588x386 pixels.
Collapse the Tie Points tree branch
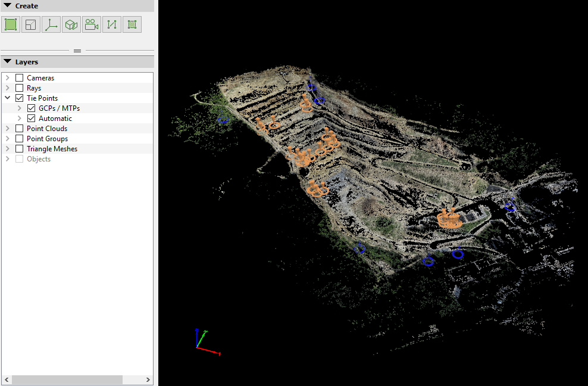[7, 98]
